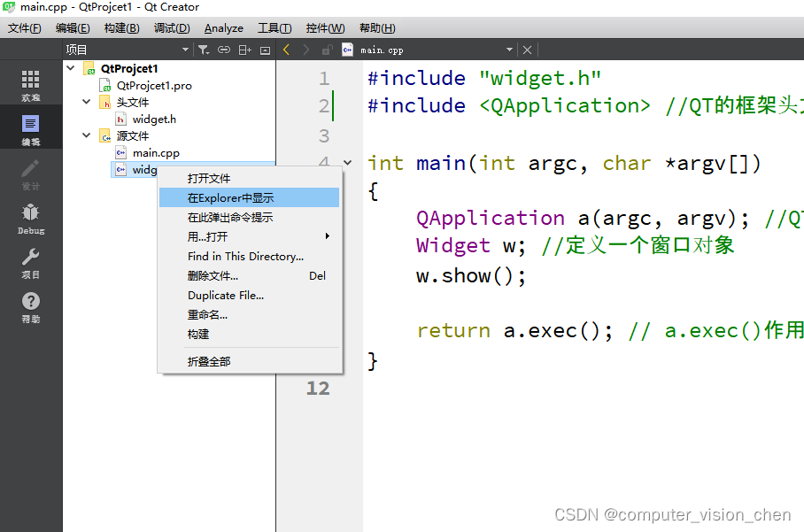Image resolution: width=804 pixels, height=532 pixels.
Task: Toggle the file lock icon
Action: 327,50
